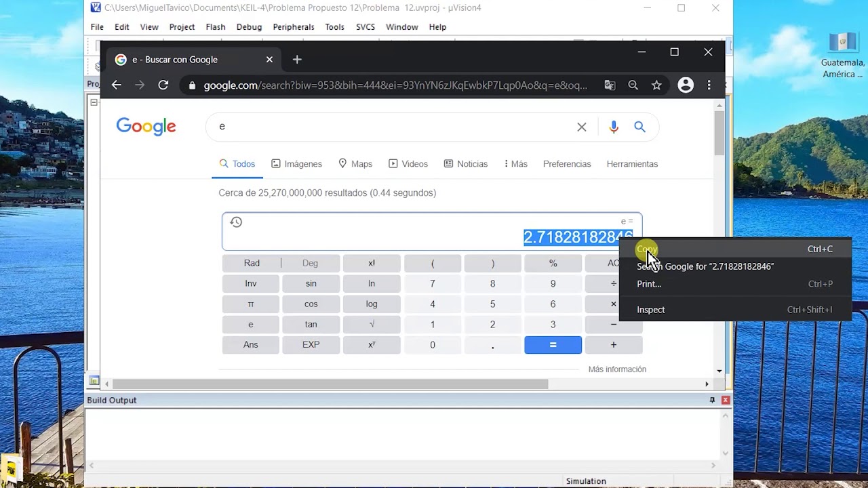Switch calculator to Deg mode
The image size is (868, 488).
310,263
